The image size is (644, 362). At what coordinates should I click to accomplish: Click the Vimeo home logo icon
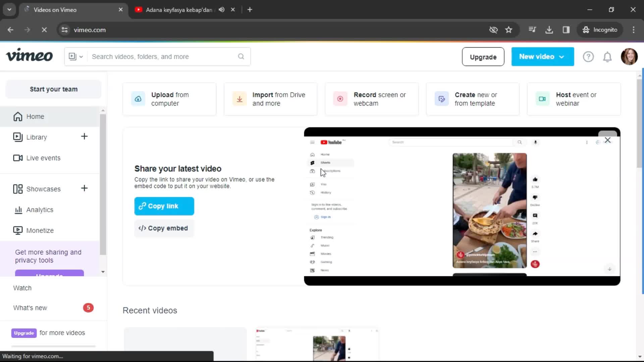coord(29,57)
